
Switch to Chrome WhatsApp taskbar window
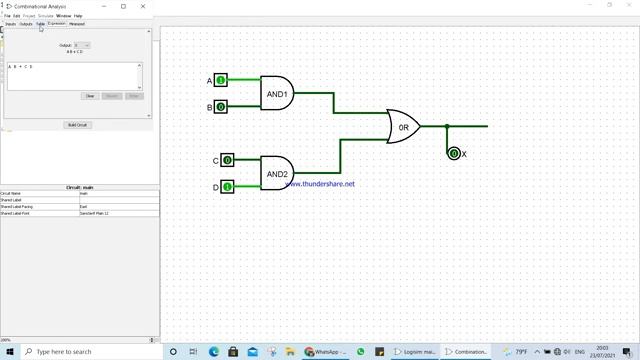(326, 351)
